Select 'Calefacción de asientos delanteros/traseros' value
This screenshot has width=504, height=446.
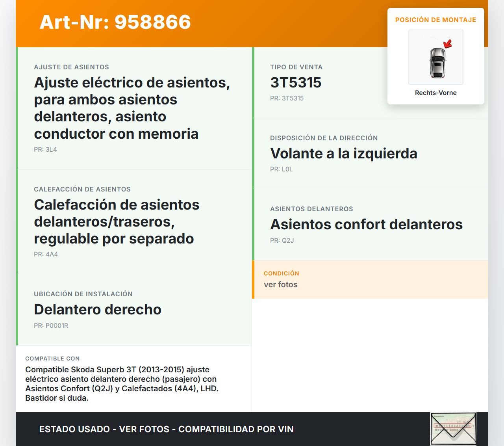(x=117, y=221)
